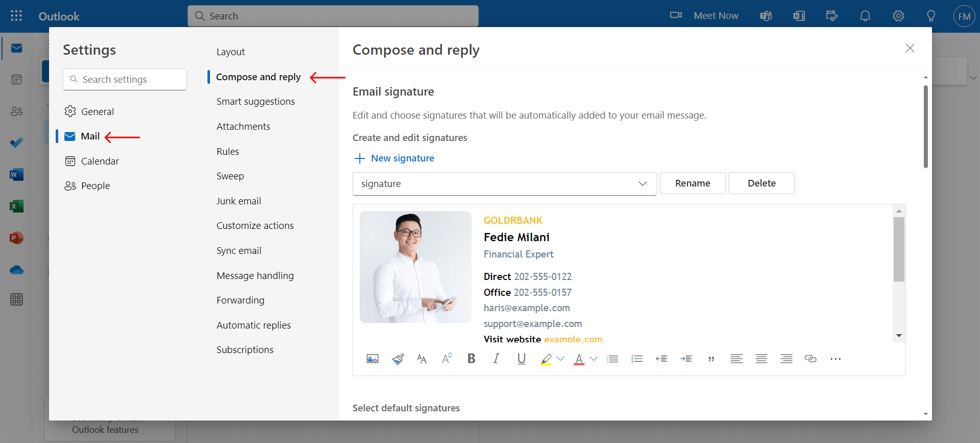Screen dimensions: 980x443
Task: Insert a picture inline in the signature
Action: (372, 359)
